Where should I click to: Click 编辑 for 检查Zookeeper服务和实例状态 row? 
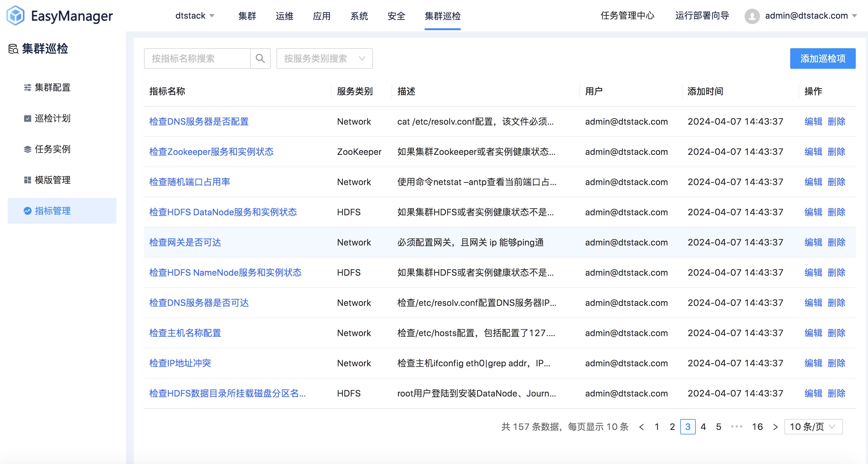(813, 152)
